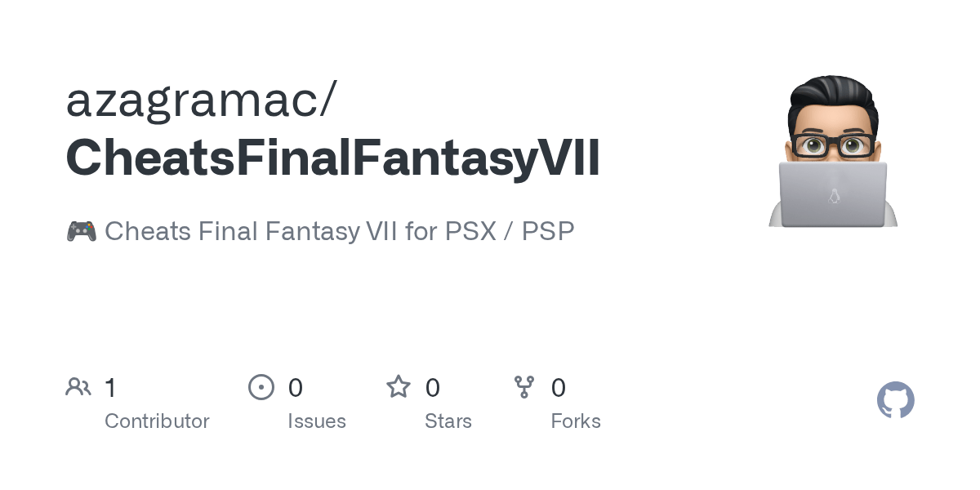
Task: Click the contributors people icon
Action: (78, 387)
